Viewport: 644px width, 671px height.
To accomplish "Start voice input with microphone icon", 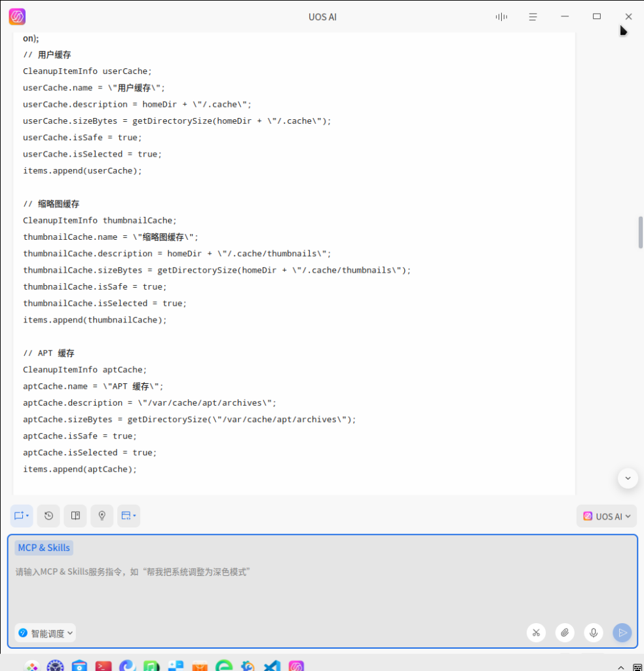I will 593,632.
